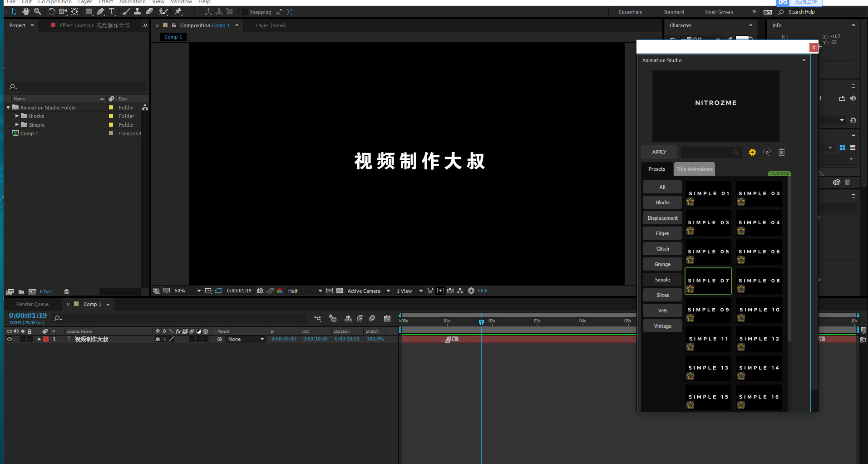Open Animation Studio settings gear
The width and height of the screenshot is (868, 464).
[x=752, y=152]
